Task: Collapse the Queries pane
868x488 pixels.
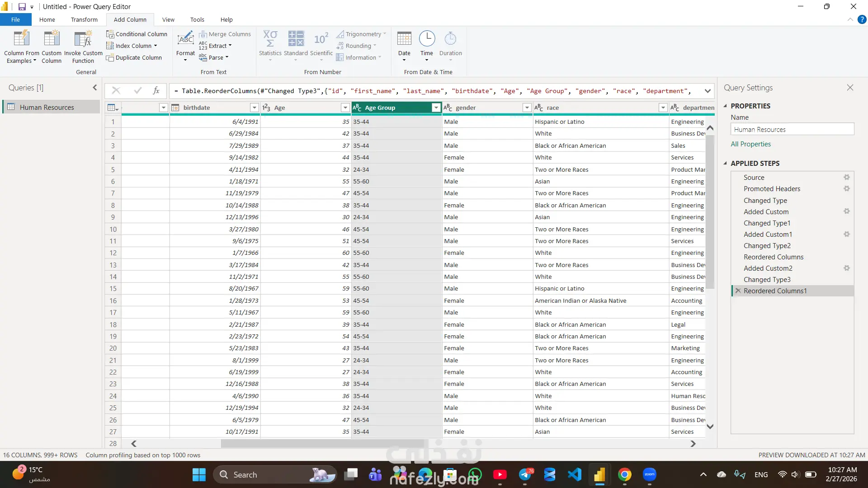Action: coord(95,88)
